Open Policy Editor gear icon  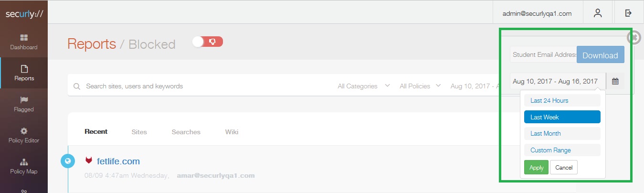pos(24,131)
